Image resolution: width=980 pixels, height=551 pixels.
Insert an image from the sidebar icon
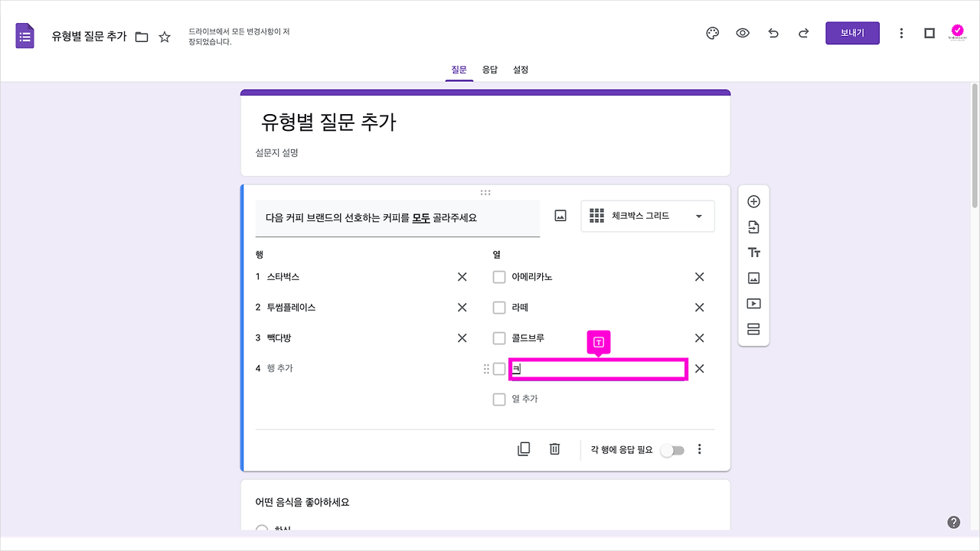pyautogui.click(x=753, y=277)
